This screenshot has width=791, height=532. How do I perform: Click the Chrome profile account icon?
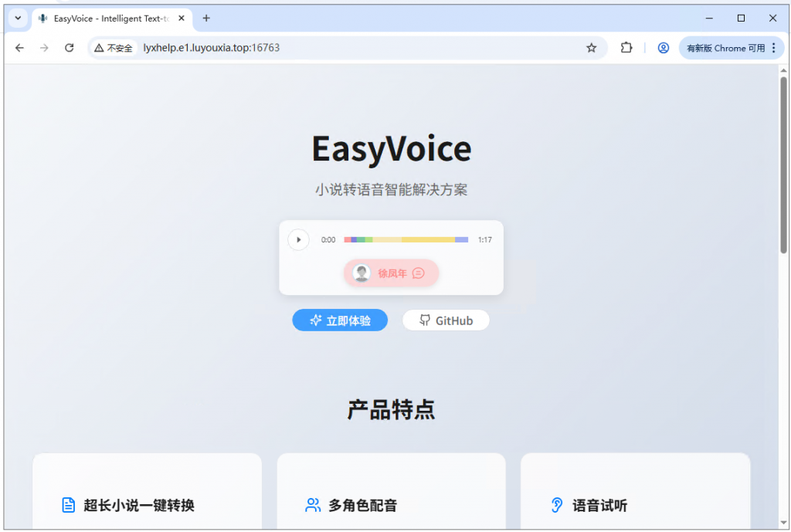663,47
